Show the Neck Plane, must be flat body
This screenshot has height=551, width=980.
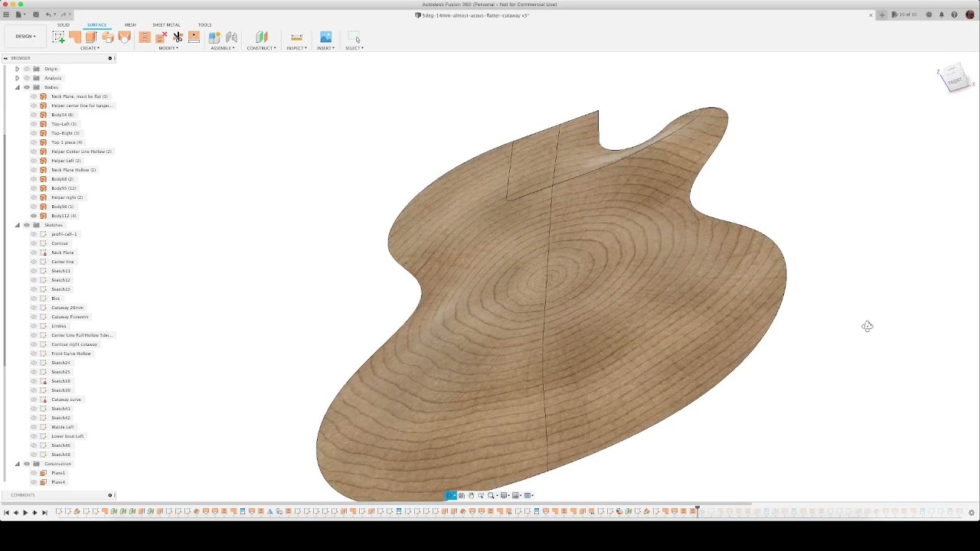(x=34, y=96)
